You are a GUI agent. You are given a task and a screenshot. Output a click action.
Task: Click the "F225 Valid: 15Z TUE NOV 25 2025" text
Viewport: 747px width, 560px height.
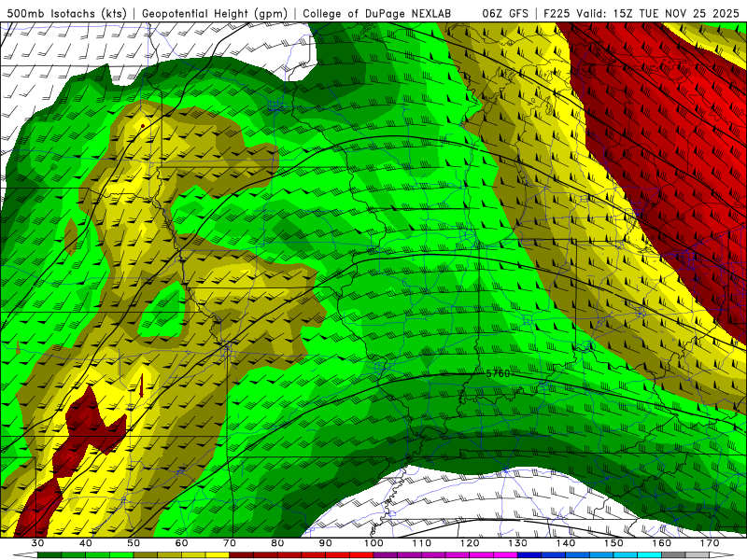(x=641, y=13)
